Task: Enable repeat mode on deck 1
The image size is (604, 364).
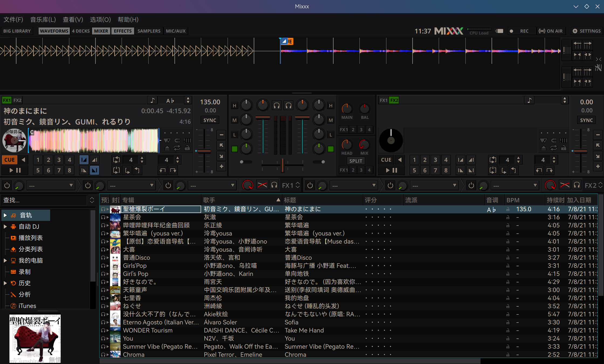Action: tap(177, 148)
